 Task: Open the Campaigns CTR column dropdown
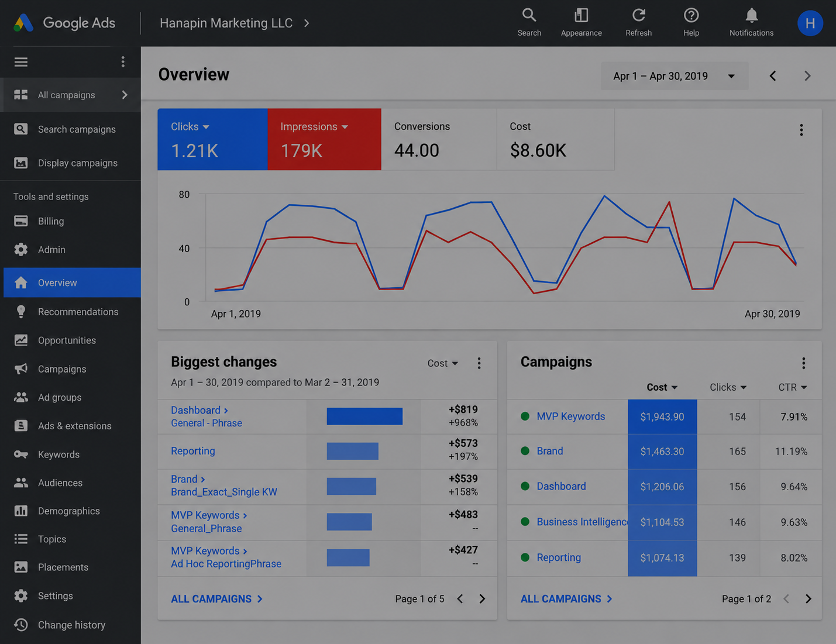tap(793, 387)
